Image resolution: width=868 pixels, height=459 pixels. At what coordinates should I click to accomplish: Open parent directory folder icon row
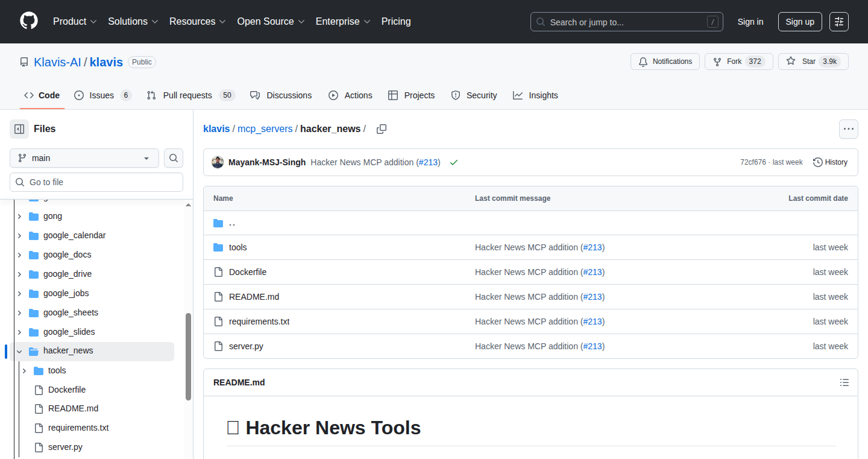530,223
